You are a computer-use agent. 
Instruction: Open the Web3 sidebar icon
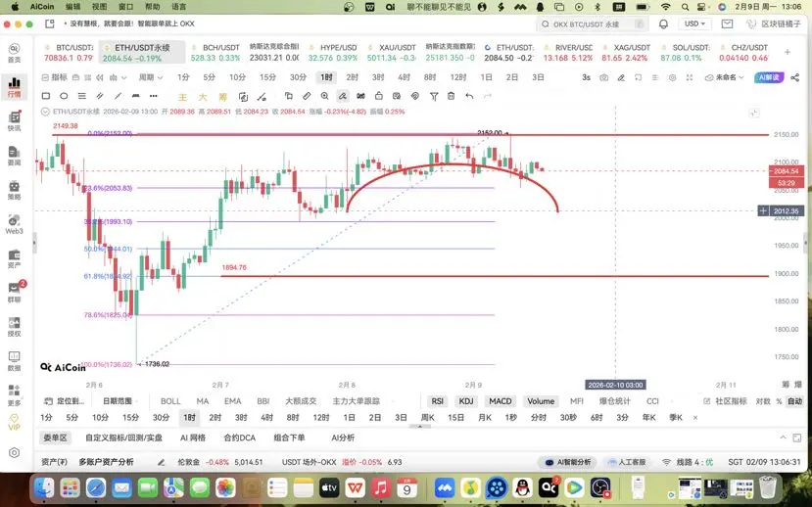coord(15,224)
